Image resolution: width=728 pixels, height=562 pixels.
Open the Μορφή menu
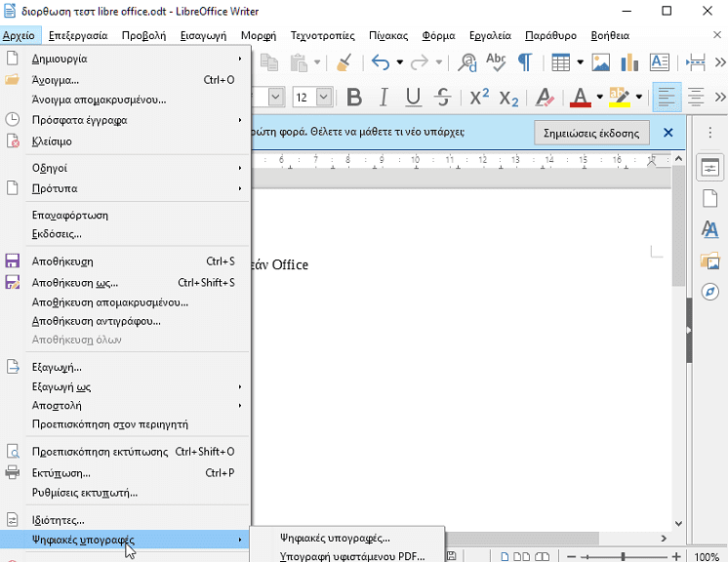(x=259, y=36)
